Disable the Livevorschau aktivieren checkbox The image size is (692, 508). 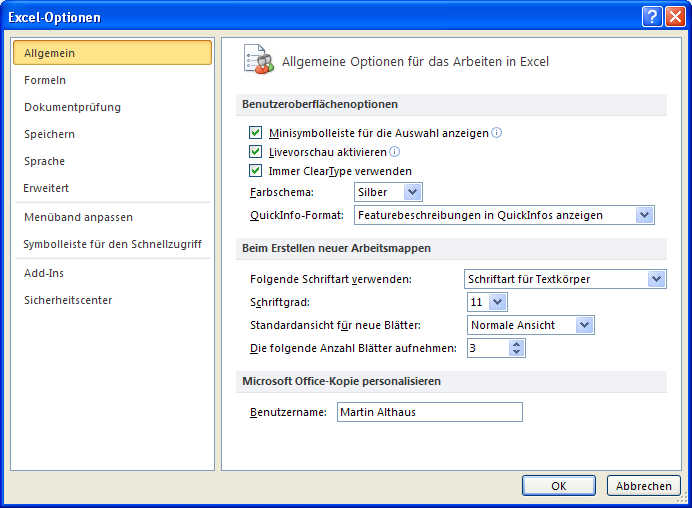pos(255,152)
